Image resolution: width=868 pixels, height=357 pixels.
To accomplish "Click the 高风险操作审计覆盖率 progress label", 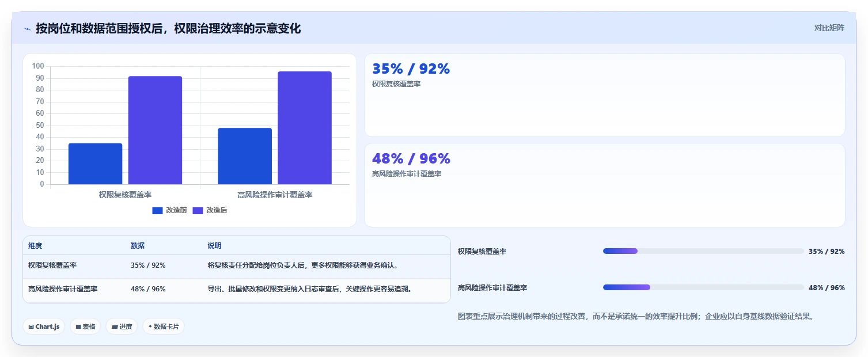I will pos(492,288).
